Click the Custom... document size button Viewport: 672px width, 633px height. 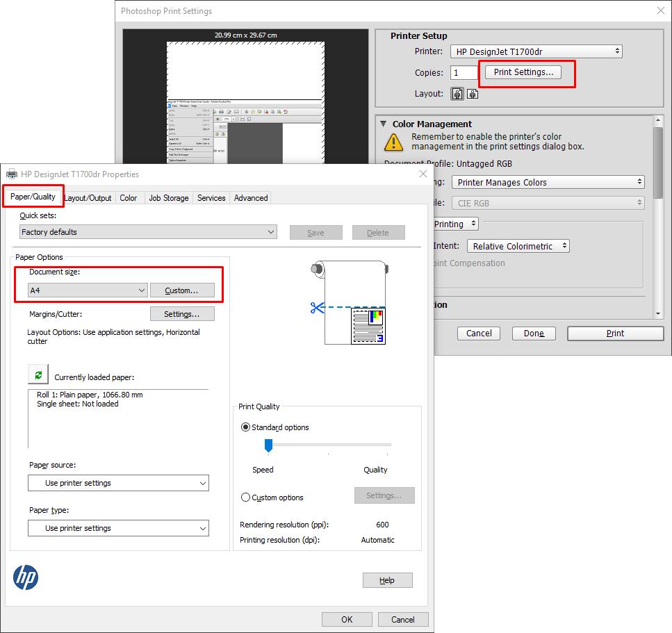(x=182, y=290)
